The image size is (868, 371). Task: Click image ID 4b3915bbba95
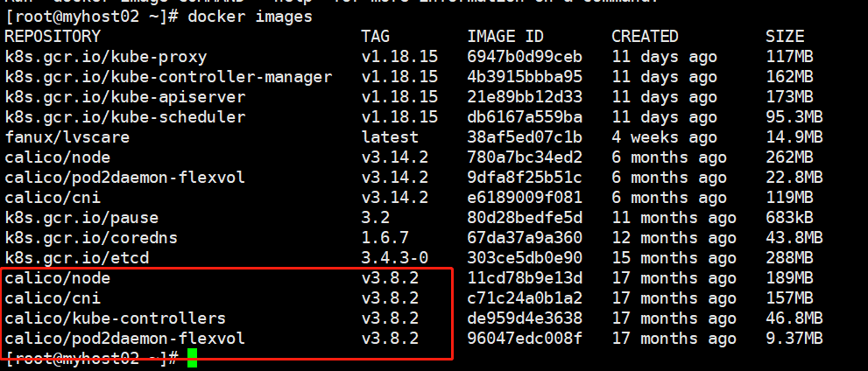click(x=525, y=77)
